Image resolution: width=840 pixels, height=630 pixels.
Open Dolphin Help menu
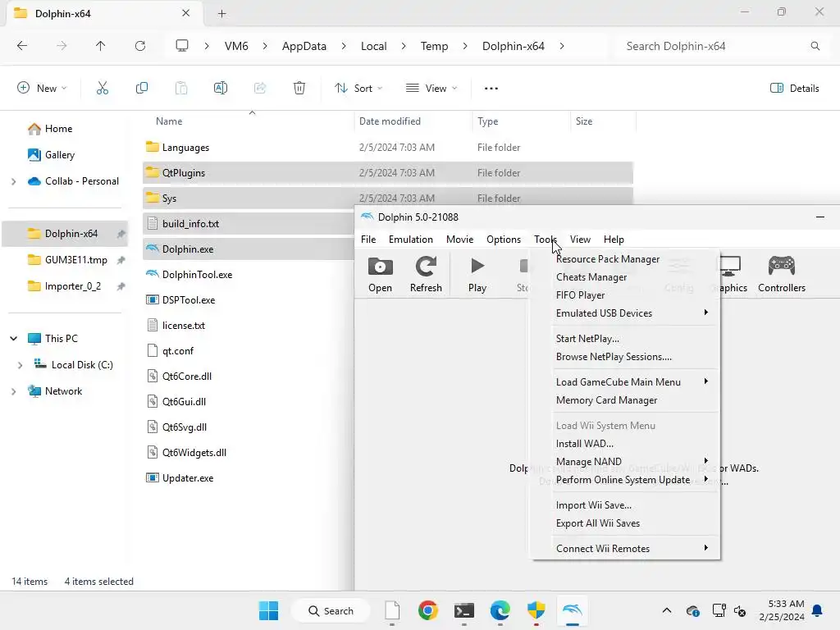[x=614, y=240]
